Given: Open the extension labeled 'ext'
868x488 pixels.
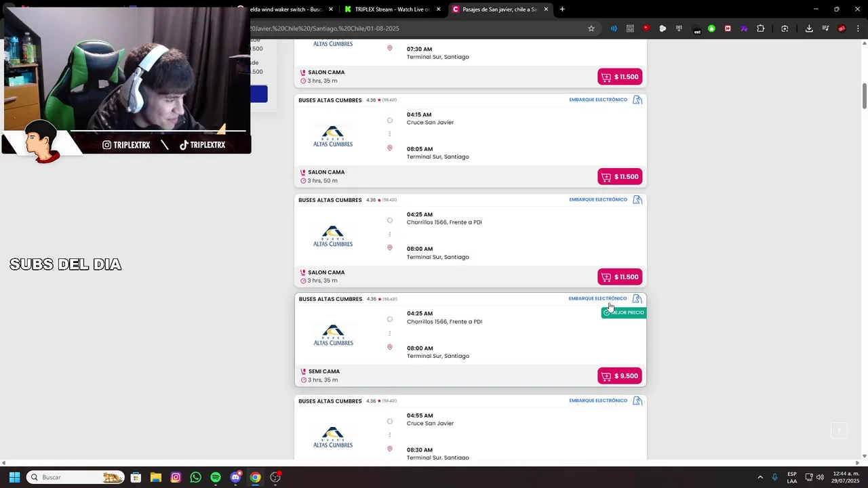Looking at the screenshot, I should pyautogui.click(x=696, y=28).
